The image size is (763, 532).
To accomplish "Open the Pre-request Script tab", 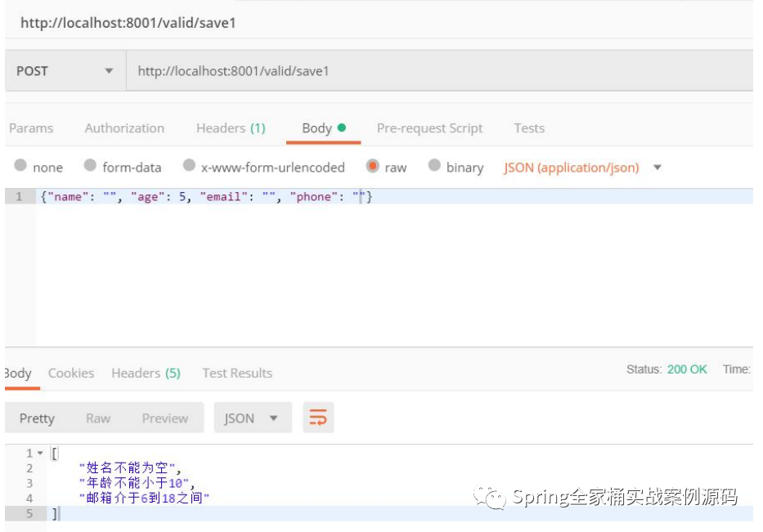I will (x=429, y=128).
